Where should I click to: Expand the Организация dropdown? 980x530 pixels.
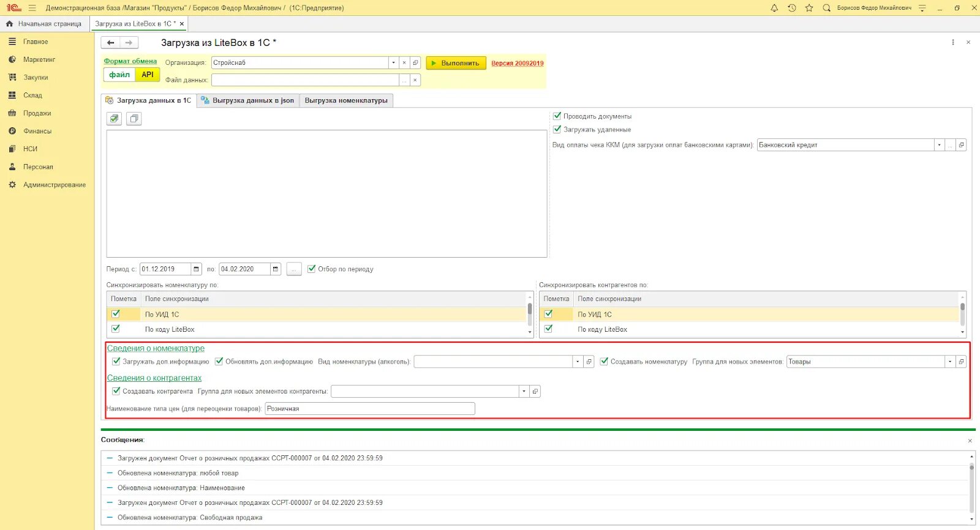(x=393, y=62)
